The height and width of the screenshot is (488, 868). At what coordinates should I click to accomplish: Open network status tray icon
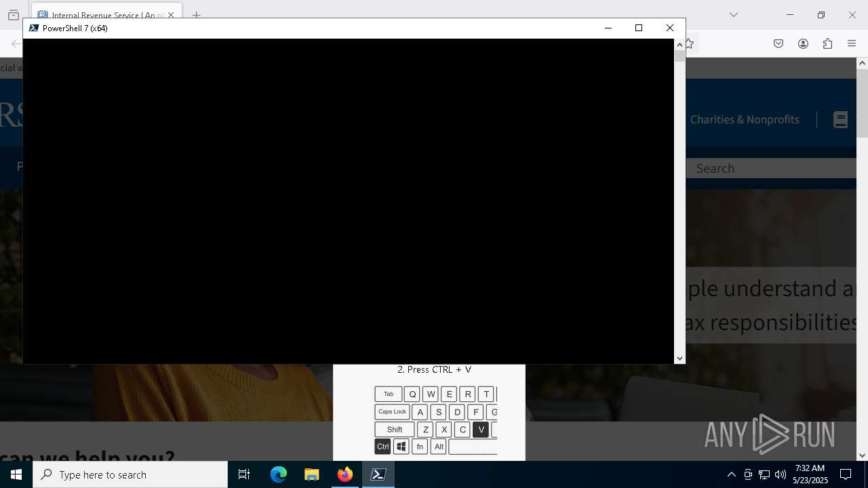pos(764,474)
